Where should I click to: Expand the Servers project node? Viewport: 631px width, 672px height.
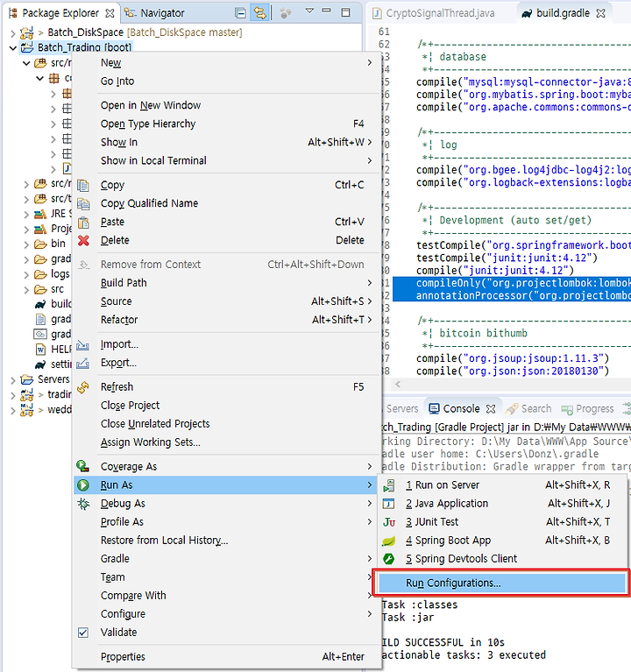[x=13, y=380]
